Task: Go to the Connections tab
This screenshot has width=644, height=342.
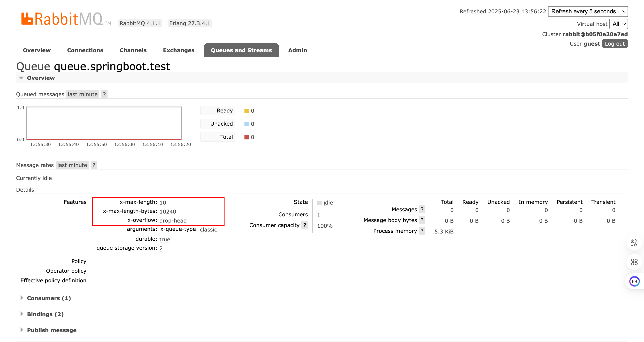Action: 85,50
